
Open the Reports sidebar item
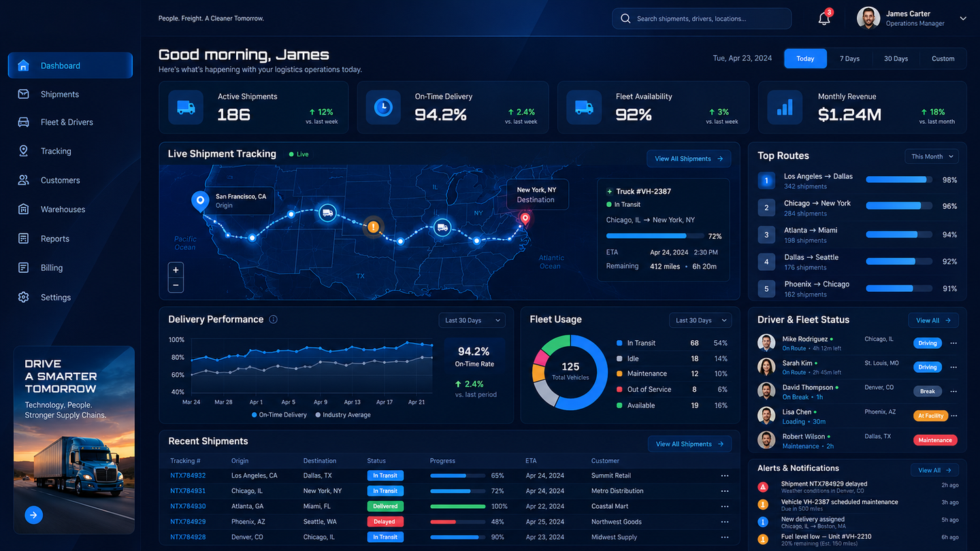coord(70,239)
